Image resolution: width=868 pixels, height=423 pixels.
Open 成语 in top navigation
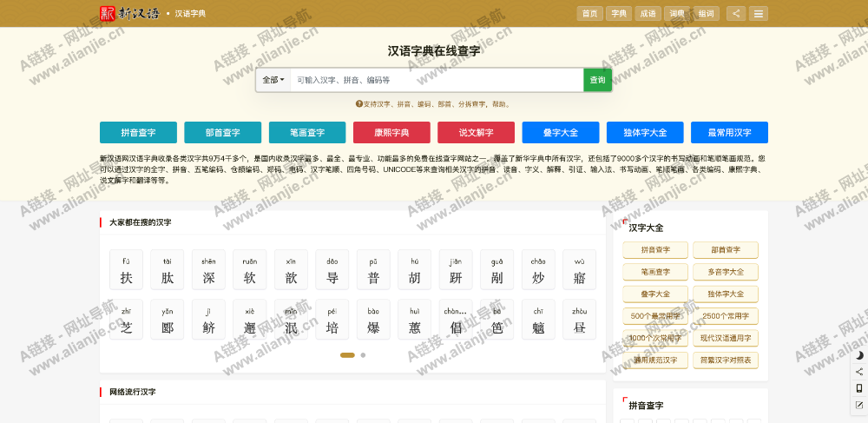click(x=648, y=13)
